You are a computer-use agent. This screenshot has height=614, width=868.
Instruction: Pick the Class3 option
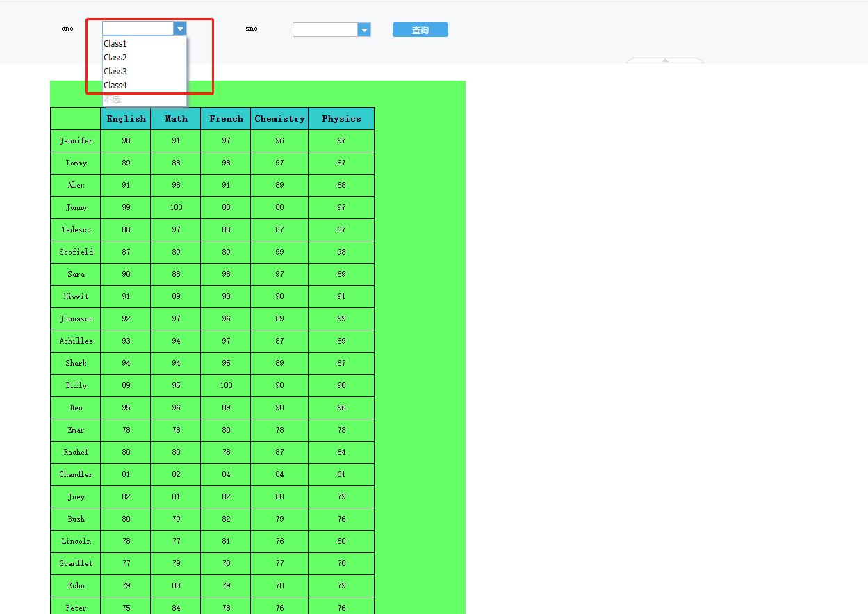(x=145, y=72)
